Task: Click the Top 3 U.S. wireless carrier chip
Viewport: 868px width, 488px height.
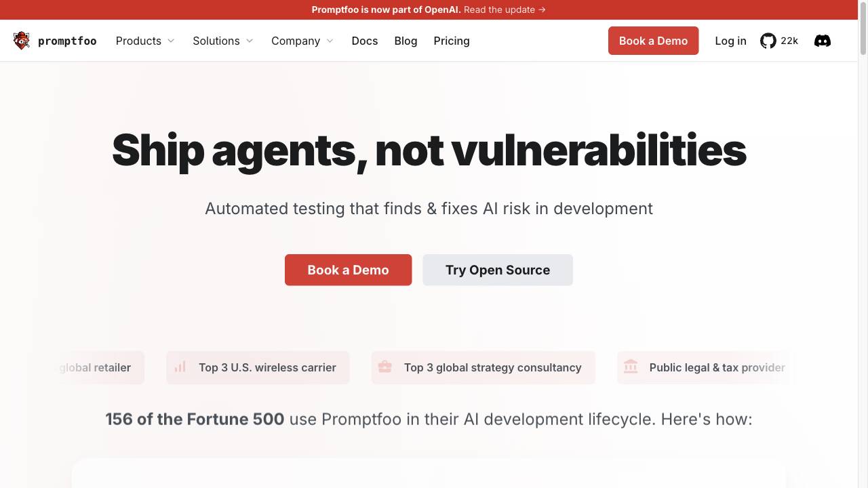Action: [x=258, y=367]
